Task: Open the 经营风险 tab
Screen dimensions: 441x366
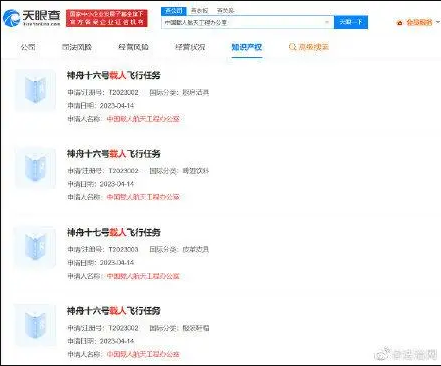Action: pyautogui.click(x=133, y=47)
